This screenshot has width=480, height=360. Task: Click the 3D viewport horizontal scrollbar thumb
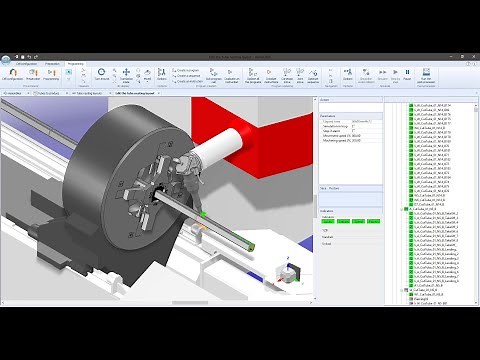coord(190,303)
